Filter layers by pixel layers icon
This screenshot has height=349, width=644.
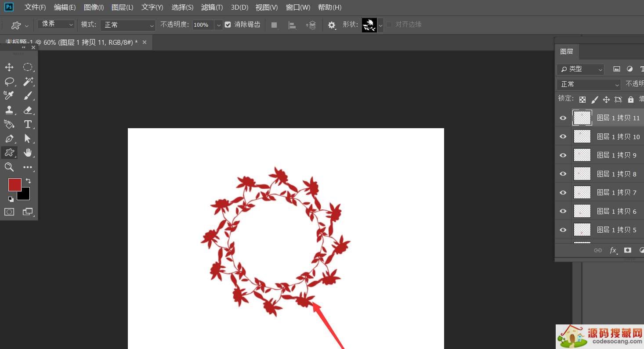coord(617,69)
